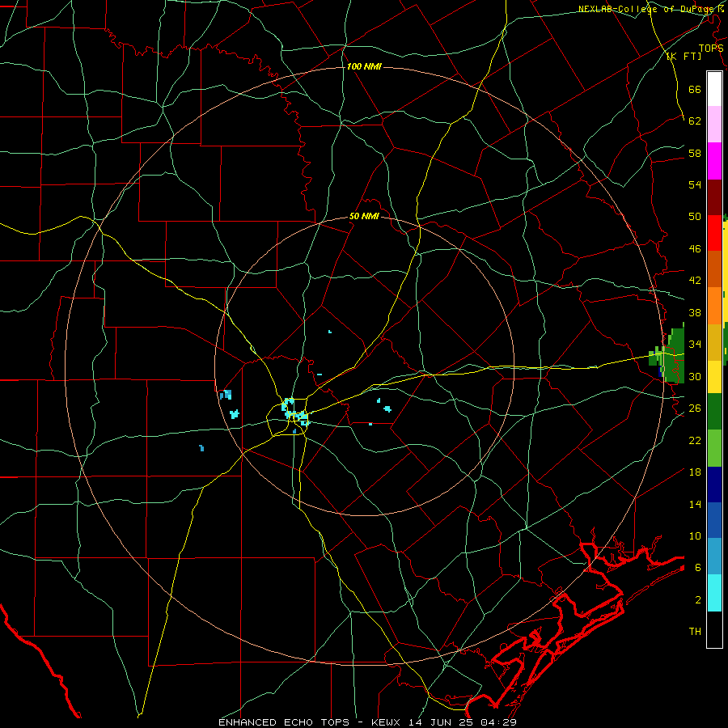Click the black TH legend swatch

click(x=714, y=629)
